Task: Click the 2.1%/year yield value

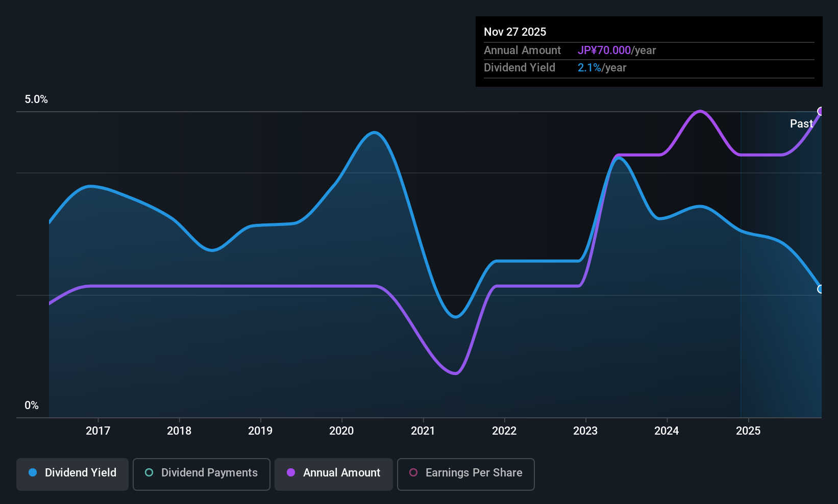Action: (x=602, y=67)
